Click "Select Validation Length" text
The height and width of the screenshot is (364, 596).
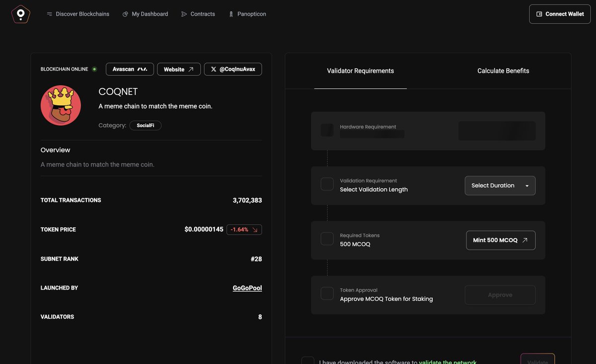pos(374,190)
